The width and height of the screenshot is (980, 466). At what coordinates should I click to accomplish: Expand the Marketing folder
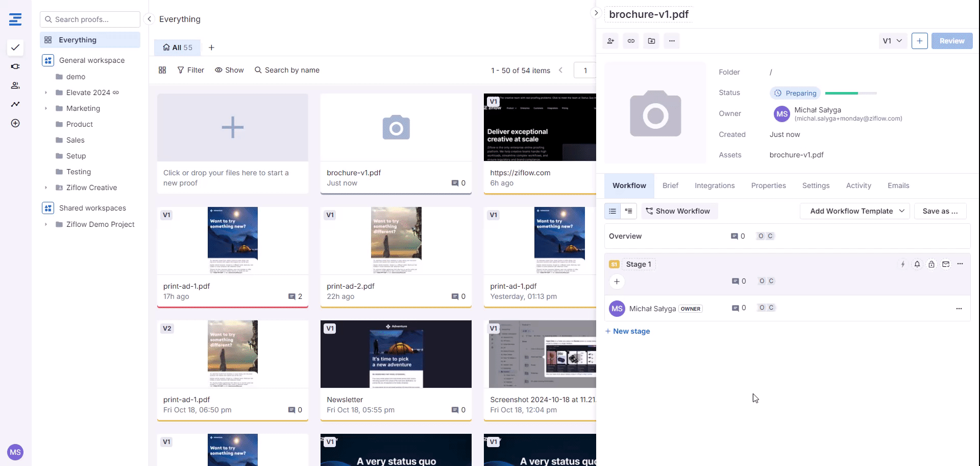click(x=46, y=108)
